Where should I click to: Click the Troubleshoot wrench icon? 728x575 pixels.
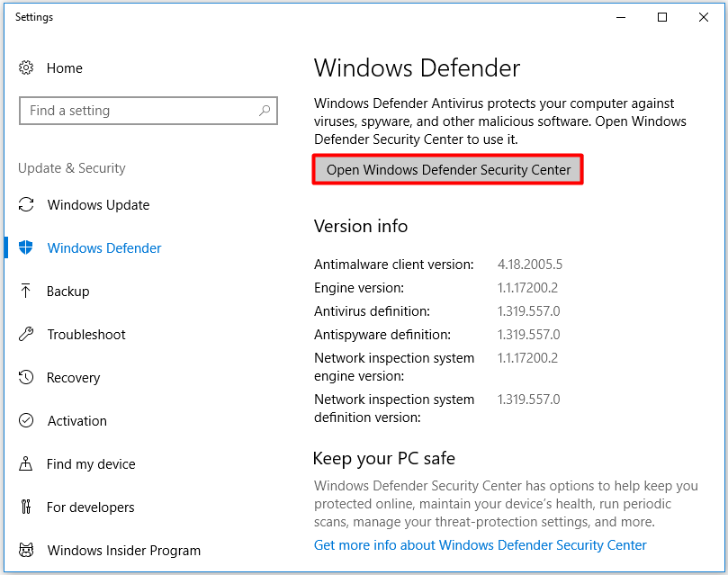point(26,334)
